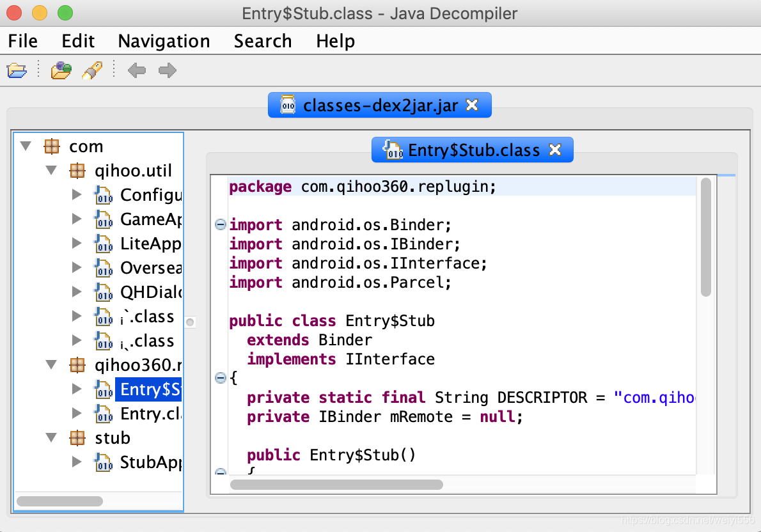The height and width of the screenshot is (532, 761).
Task: Click the DESCRIPTOR field name
Action: [542, 398]
